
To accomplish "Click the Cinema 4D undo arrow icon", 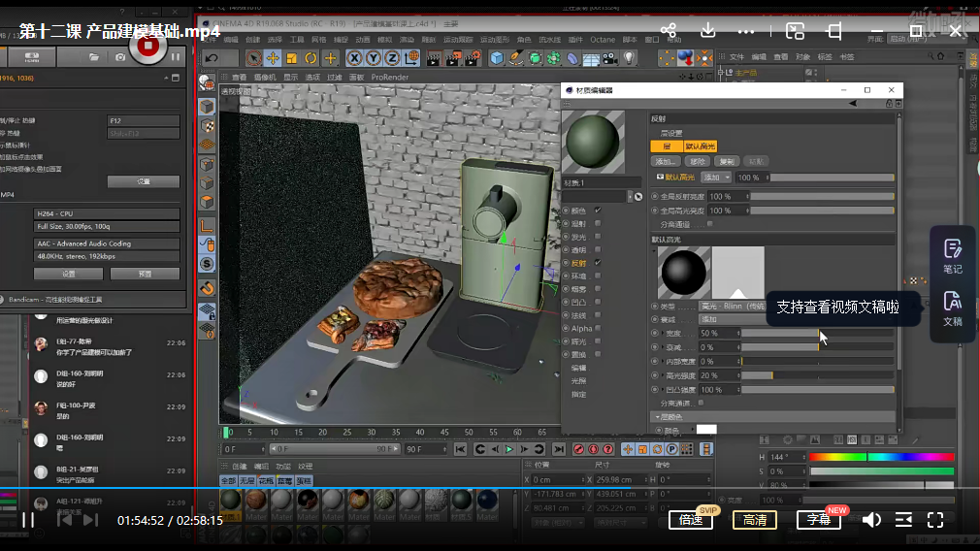I will (212, 59).
